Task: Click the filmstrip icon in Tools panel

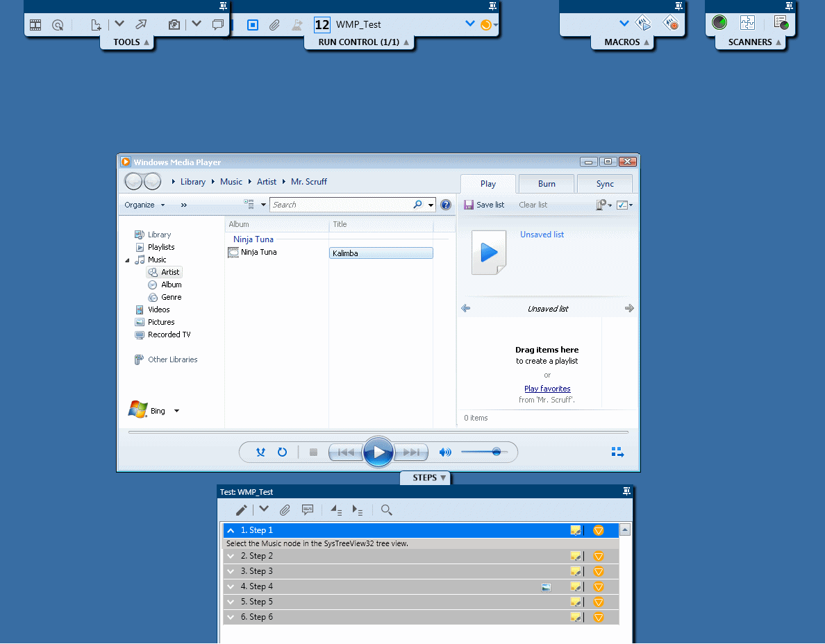Action: pos(35,25)
